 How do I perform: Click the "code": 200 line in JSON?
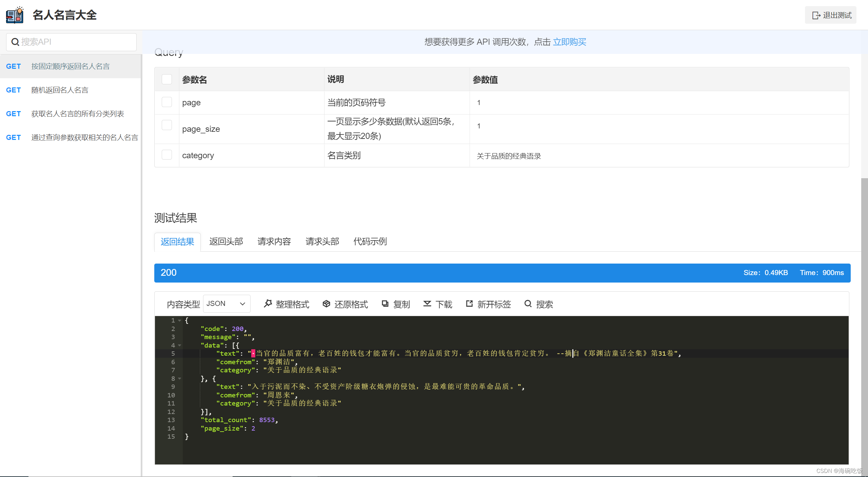click(x=223, y=329)
